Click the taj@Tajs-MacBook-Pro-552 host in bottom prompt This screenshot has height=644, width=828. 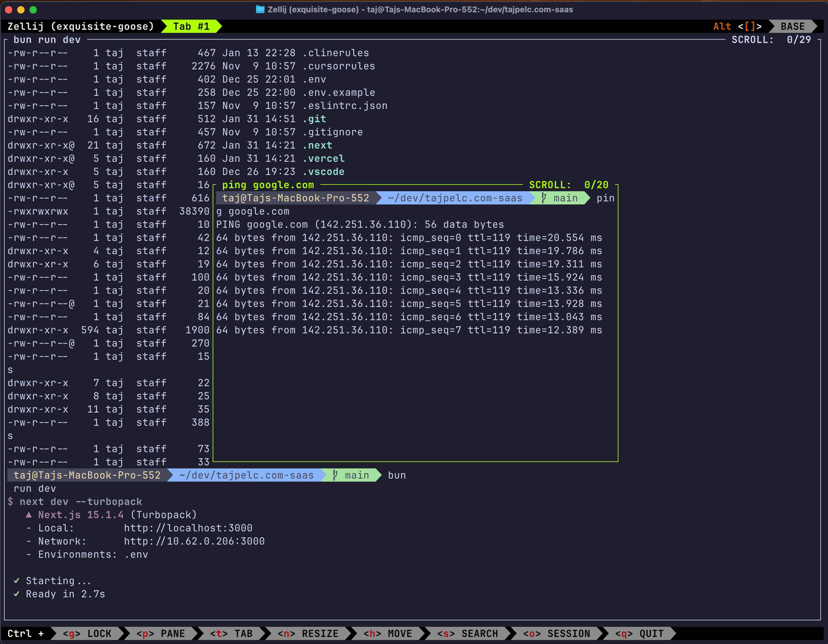[x=87, y=475]
